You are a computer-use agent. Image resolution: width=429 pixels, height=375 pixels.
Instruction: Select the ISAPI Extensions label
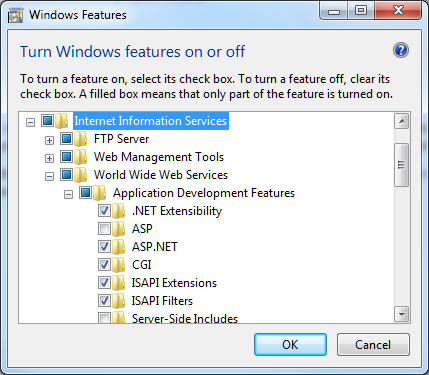174,283
